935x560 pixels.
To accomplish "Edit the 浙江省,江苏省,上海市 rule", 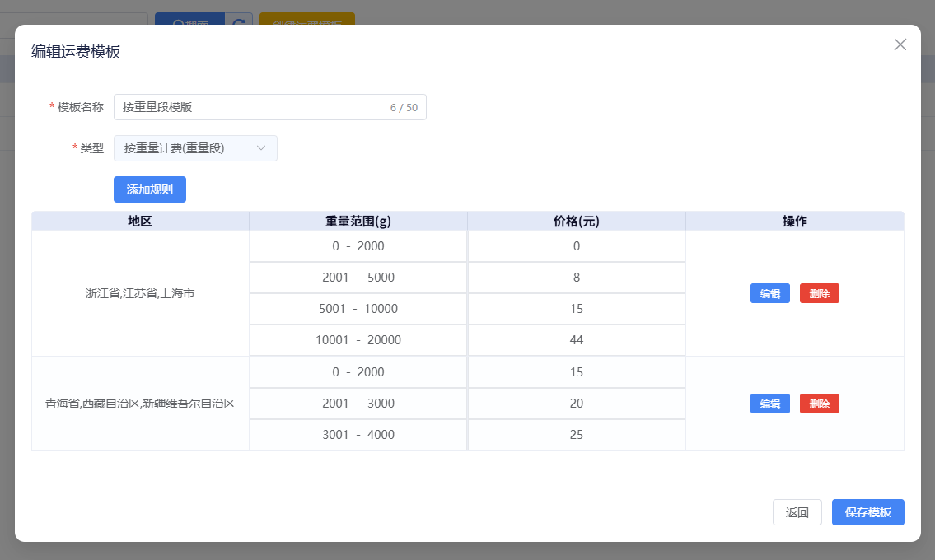I will click(769, 293).
